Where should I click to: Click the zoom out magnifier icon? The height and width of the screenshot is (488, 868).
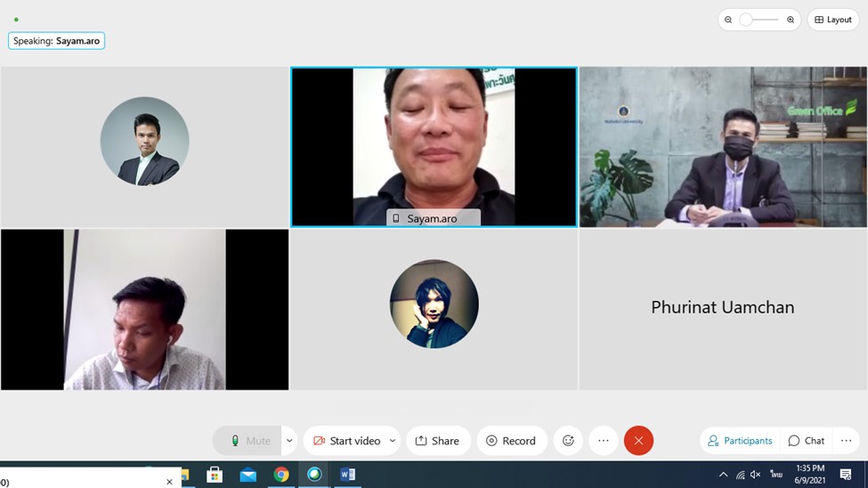(x=728, y=20)
